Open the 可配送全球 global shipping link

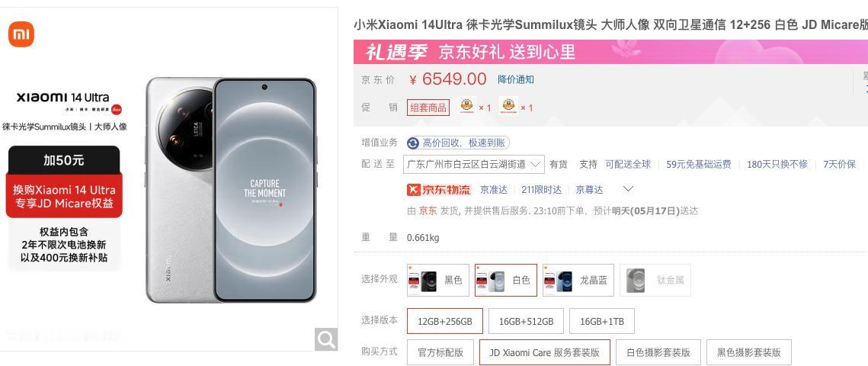pyautogui.click(x=628, y=165)
